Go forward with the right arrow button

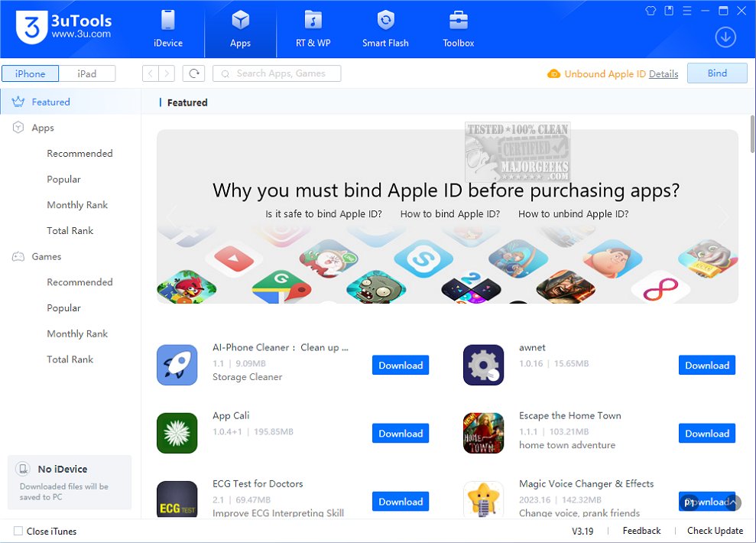point(167,73)
